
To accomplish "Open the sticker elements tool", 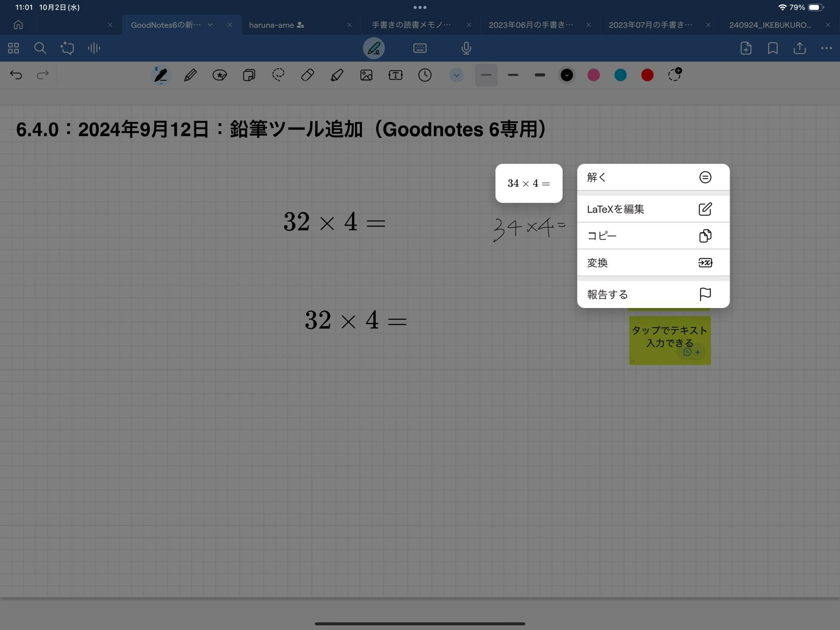I will [220, 75].
